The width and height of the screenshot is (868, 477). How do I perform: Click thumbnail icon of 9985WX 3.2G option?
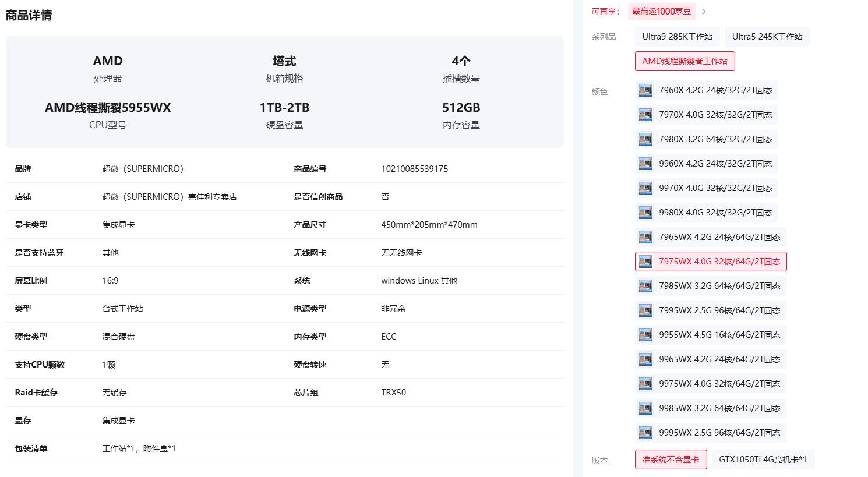click(645, 408)
